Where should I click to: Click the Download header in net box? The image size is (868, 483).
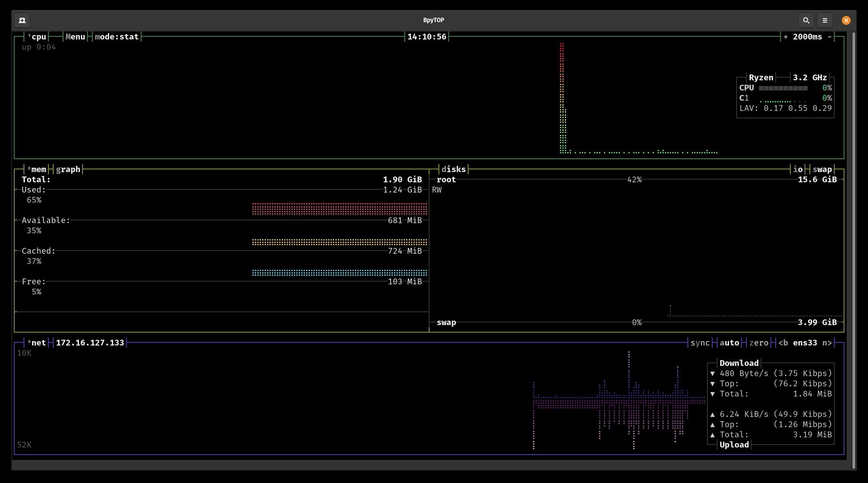(739, 363)
